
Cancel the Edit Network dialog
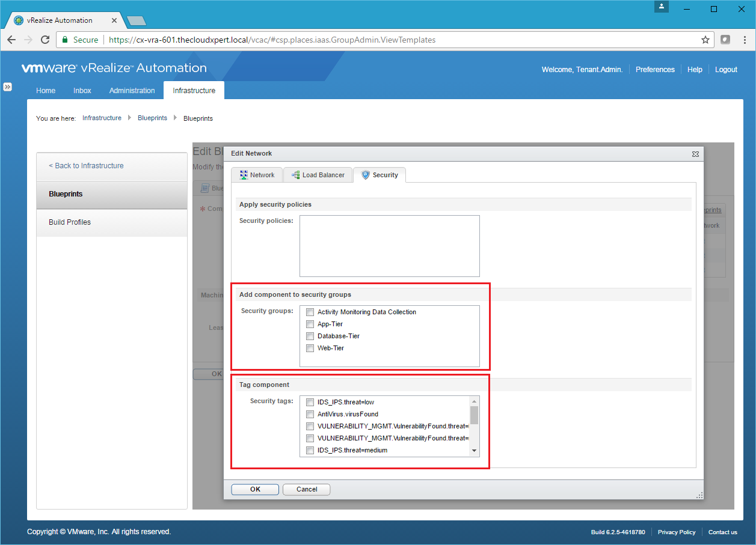(306, 489)
